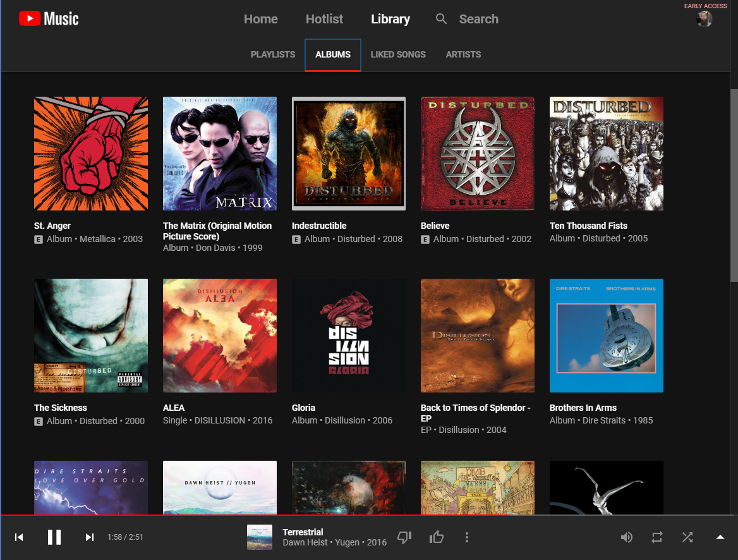Click the EARLY ACCESS label
The image size is (738, 560).
(x=706, y=6)
